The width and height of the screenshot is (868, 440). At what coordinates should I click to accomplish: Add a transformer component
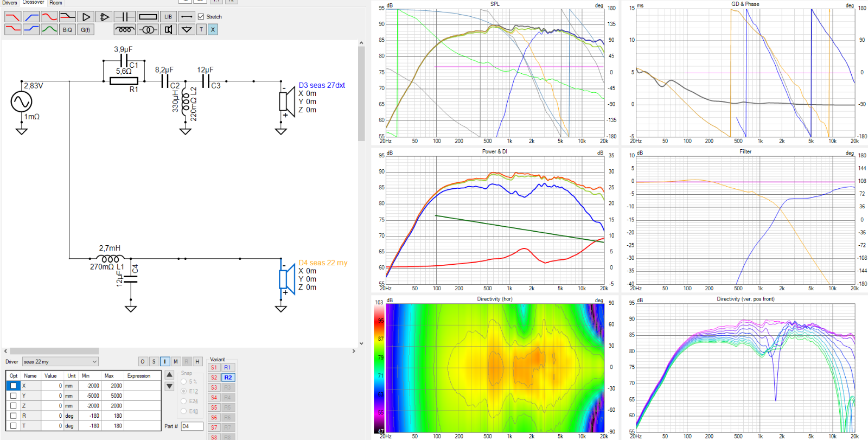[148, 29]
